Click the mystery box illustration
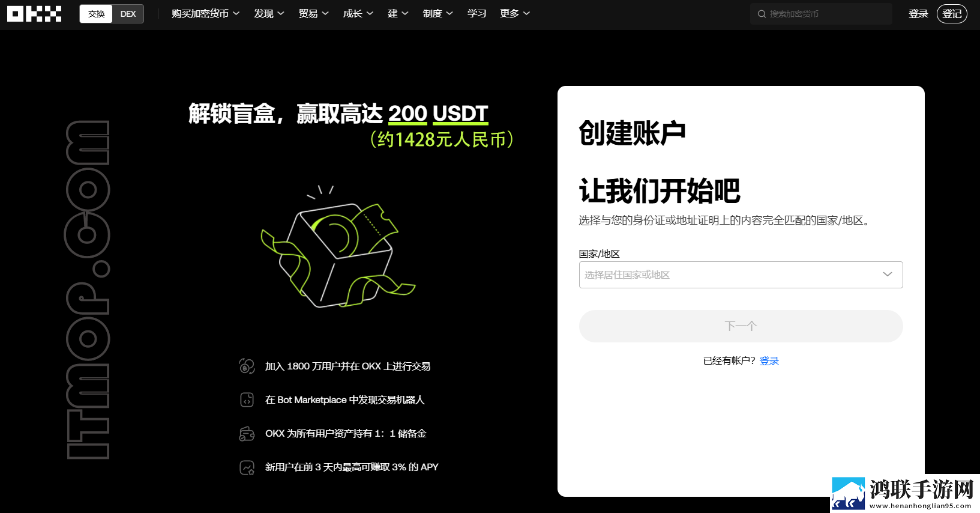980x513 pixels. pyautogui.click(x=338, y=247)
